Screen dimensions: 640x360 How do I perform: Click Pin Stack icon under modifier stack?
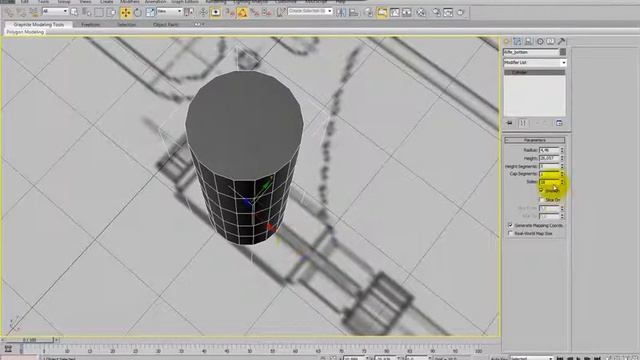click(509, 123)
